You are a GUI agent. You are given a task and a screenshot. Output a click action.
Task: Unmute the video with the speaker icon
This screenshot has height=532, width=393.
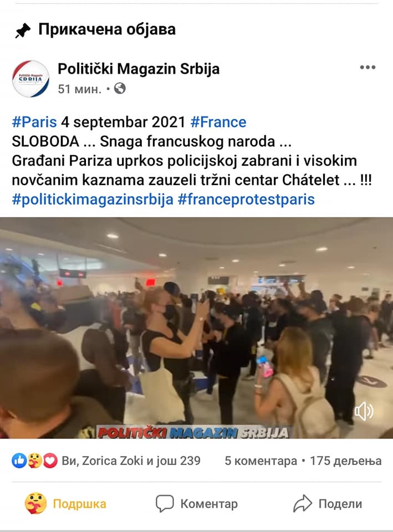coord(364,411)
